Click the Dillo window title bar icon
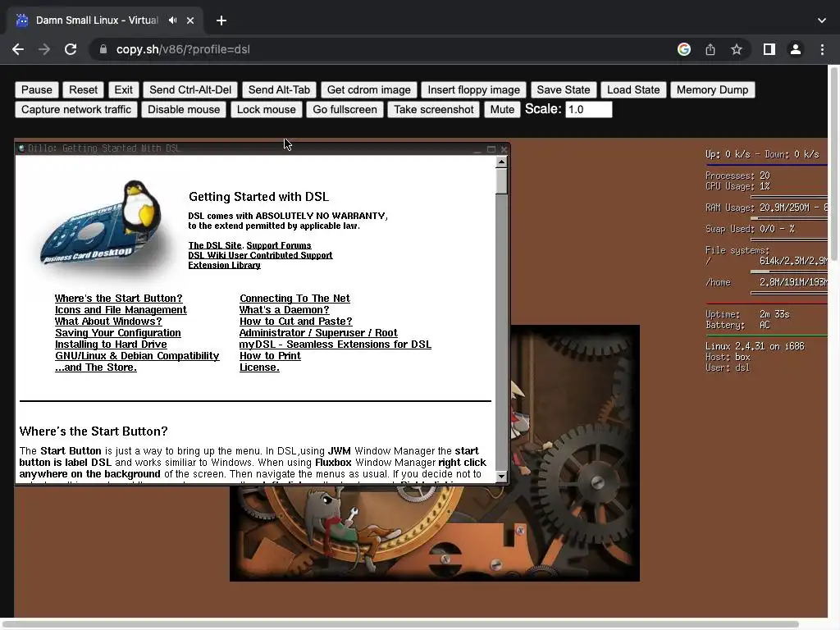This screenshot has width=840, height=630. click(x=21, y=148)
